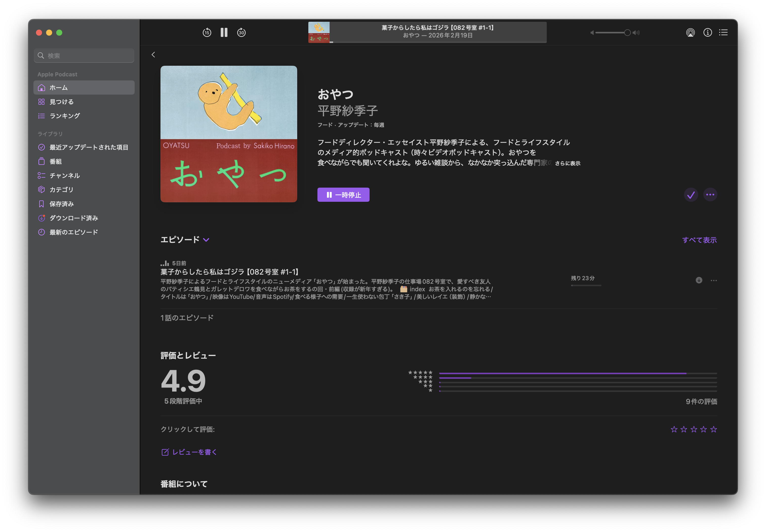Click the show's purple more options button
The width and height of the screenshot is (766, 532).
tap(710, 195)
